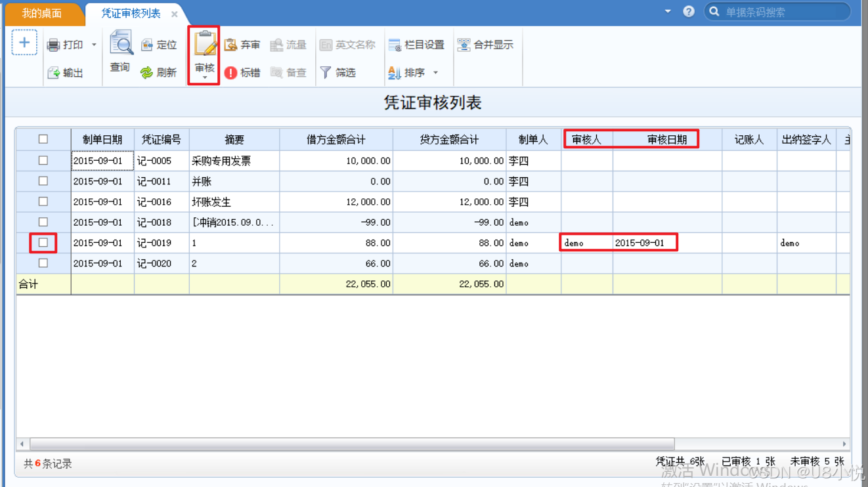This screenshot has width=868, height=487.
Task: Click the 制单人 column header
Action: click(x=533, y=139)
